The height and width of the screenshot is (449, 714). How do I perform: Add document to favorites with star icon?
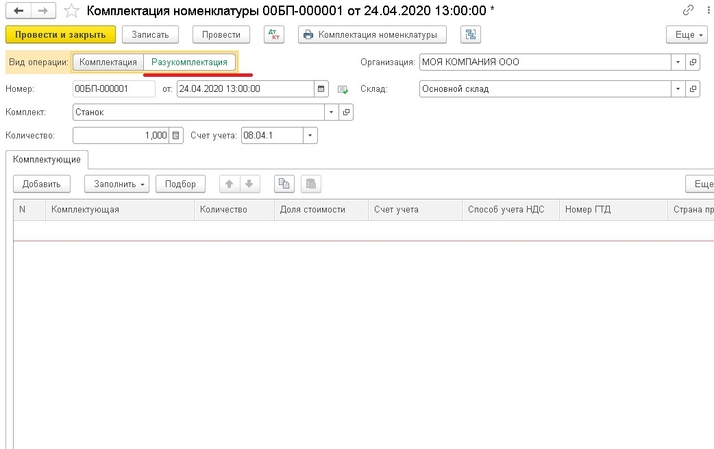click(71, 10)
